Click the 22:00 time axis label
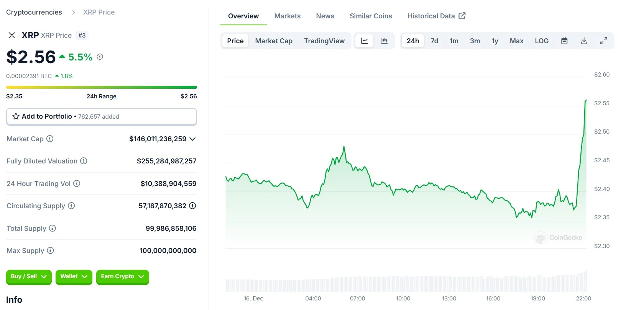 583,299
